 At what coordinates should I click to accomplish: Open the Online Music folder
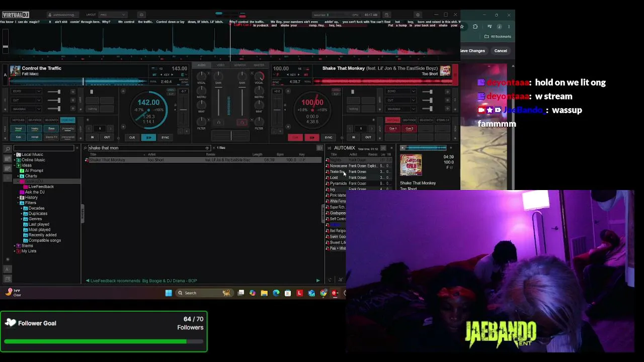(33, 160)
